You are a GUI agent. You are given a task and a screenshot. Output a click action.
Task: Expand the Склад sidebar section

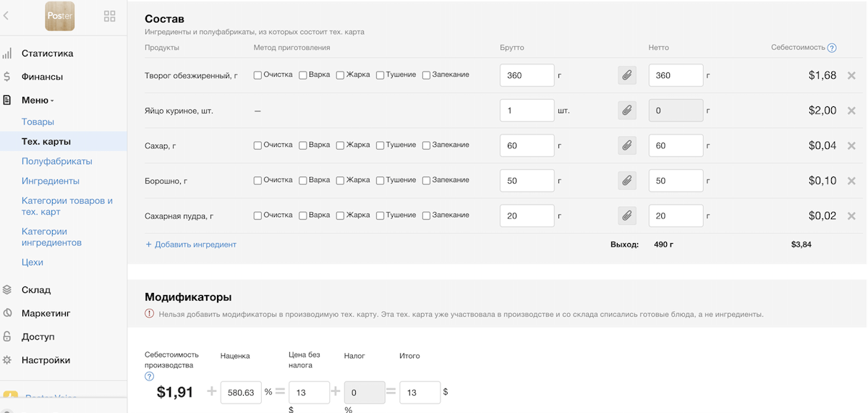click(36, 289)
